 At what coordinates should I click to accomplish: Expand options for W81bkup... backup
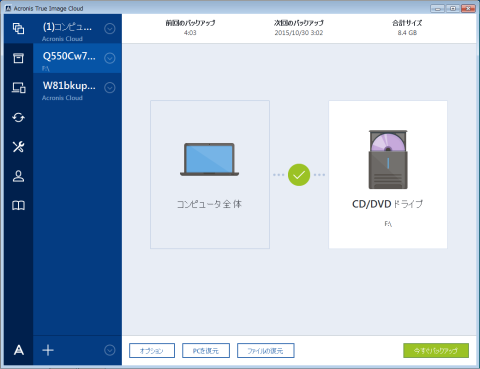coord(110,88)
